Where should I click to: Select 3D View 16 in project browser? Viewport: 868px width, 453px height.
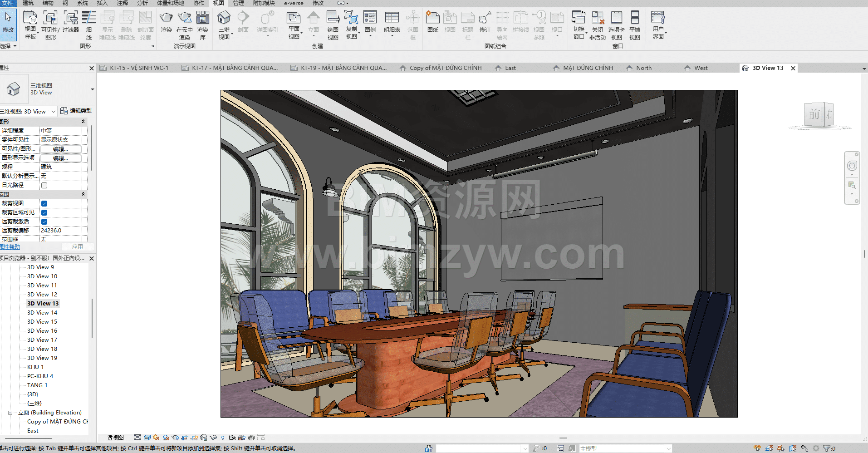click(42, 331)
